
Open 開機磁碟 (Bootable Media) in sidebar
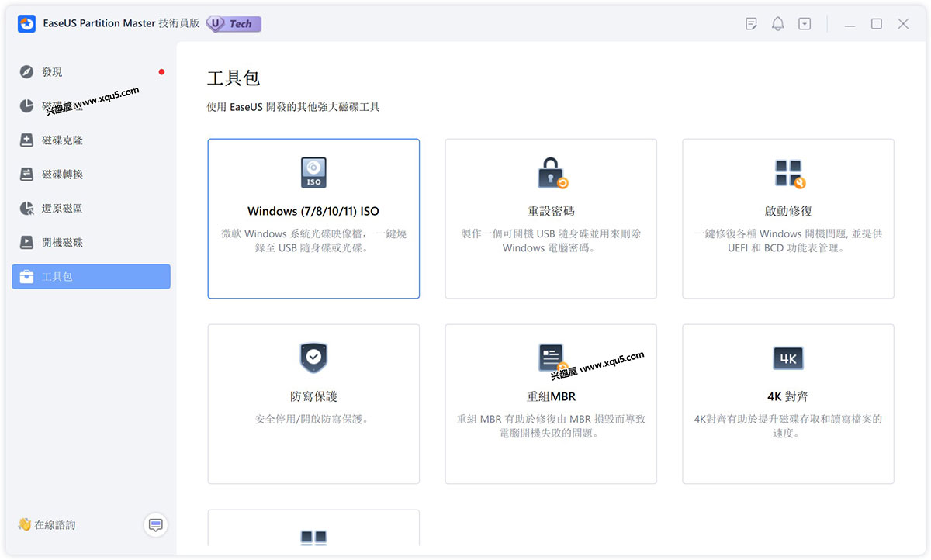coord(62,243)
